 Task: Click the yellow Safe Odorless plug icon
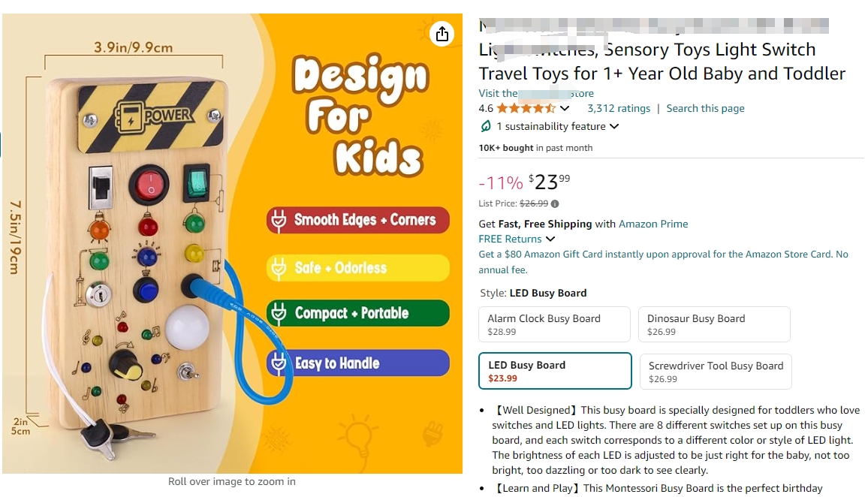coord(279,269)
